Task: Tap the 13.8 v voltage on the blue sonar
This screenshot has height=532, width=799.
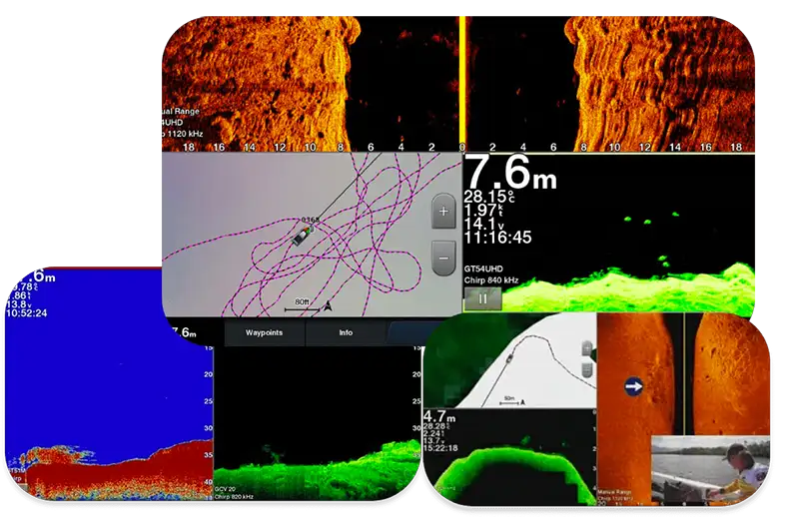Action: tap(19, 304)
